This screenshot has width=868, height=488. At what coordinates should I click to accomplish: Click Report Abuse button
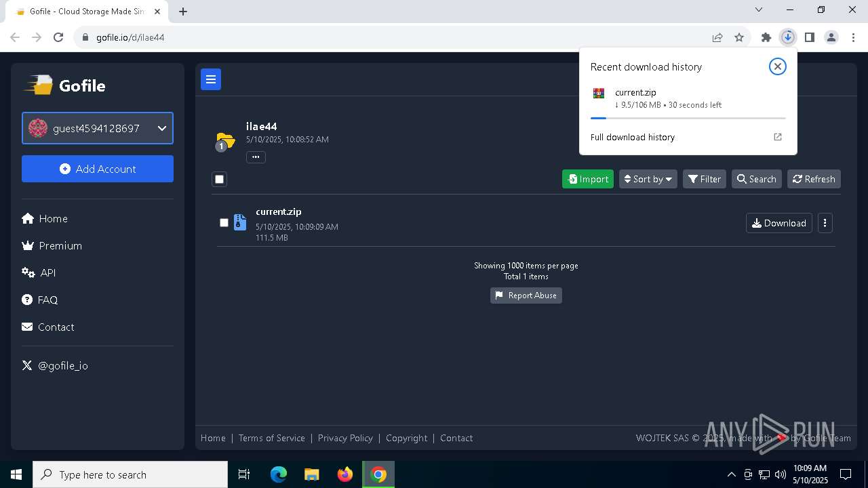click(x=526, y=296)
